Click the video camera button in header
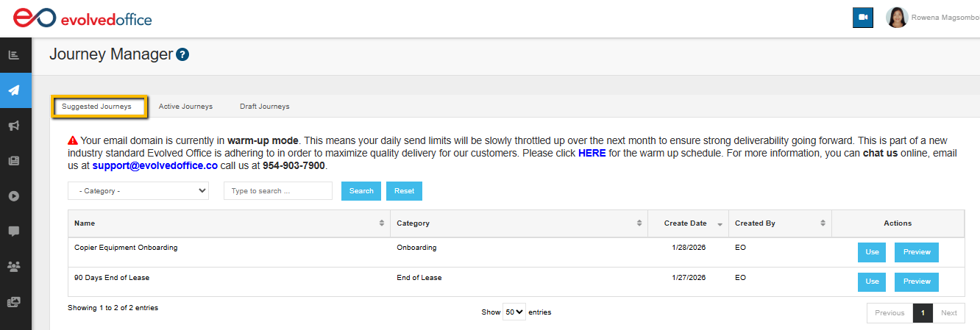 coord(862,18)
